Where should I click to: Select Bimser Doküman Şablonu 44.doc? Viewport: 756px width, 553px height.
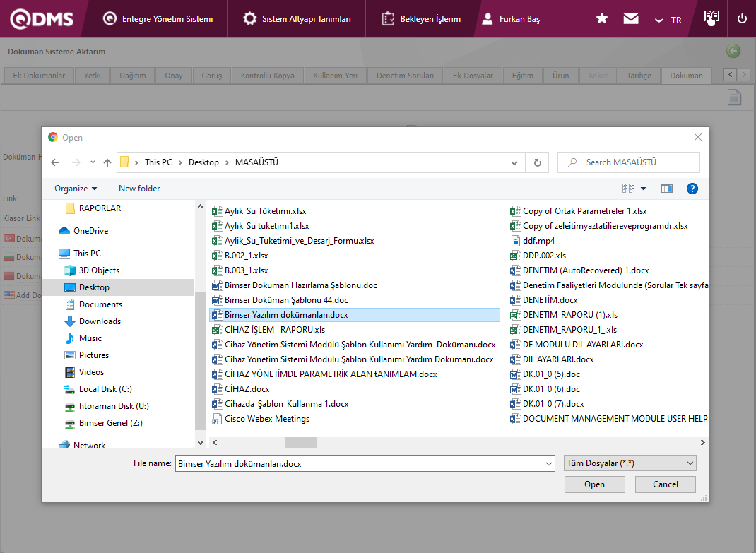pyautogui.click(x=280, y=300)
